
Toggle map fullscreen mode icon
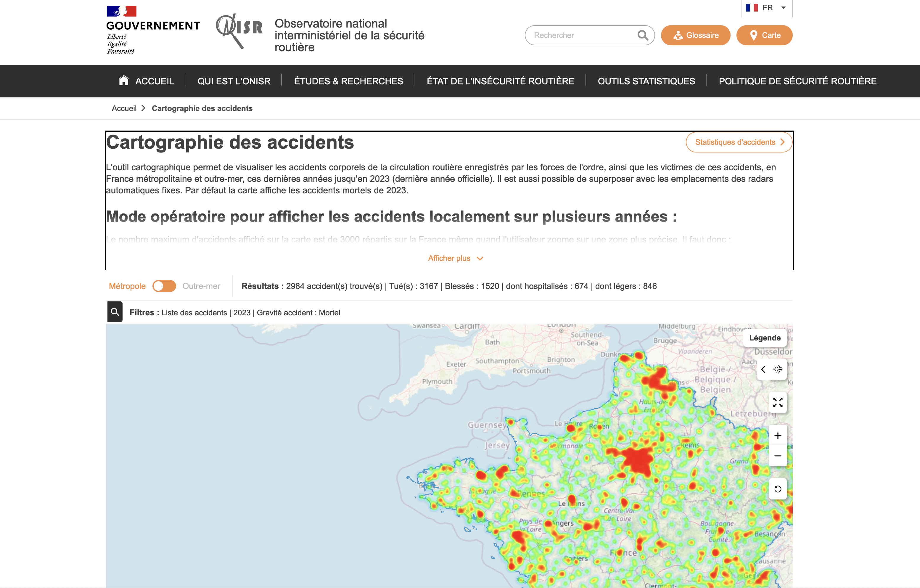click(778, 402)
